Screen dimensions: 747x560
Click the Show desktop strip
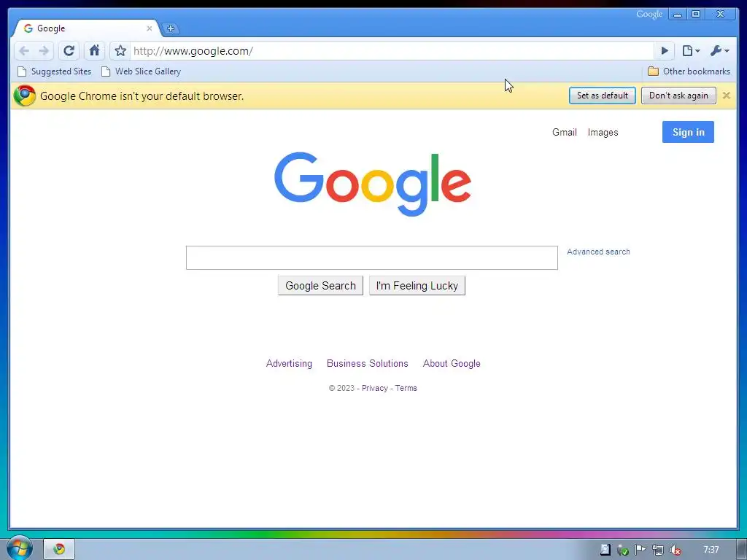click(742, 550)
